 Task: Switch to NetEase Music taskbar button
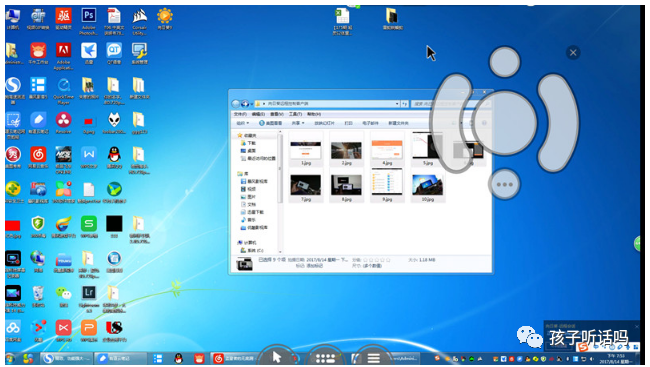point(235,358)
